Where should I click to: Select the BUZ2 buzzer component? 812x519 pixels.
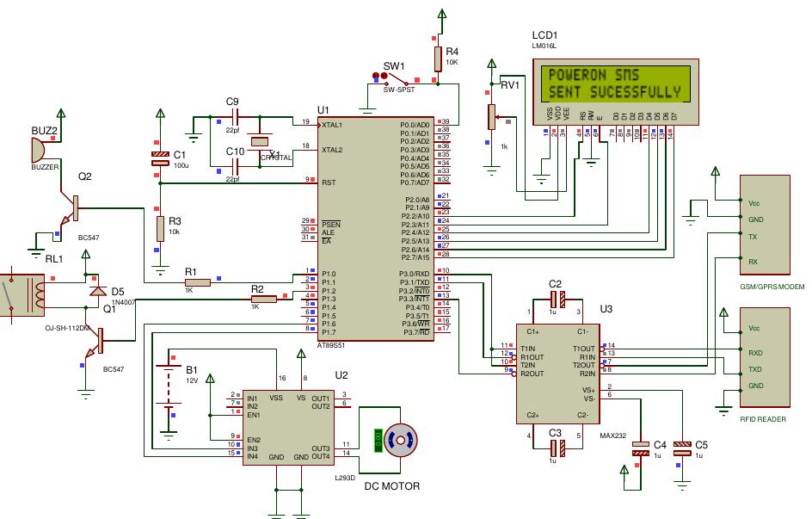point(39,151)
